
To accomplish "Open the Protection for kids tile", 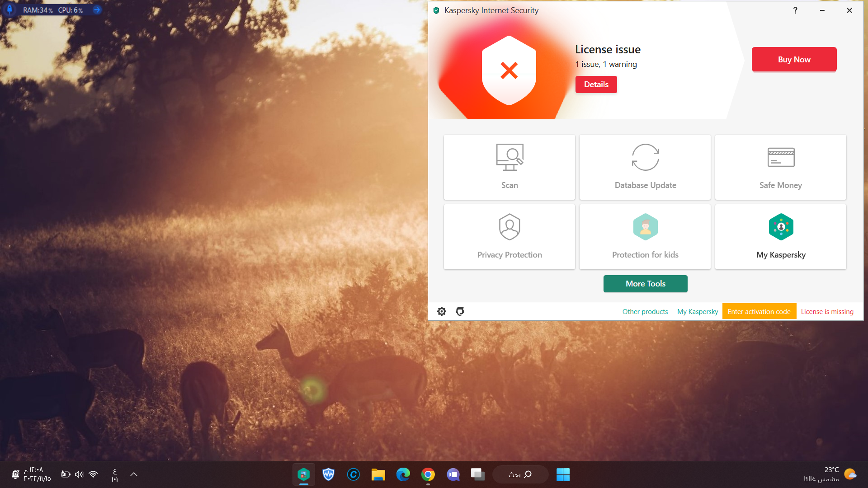I will 645,237.
